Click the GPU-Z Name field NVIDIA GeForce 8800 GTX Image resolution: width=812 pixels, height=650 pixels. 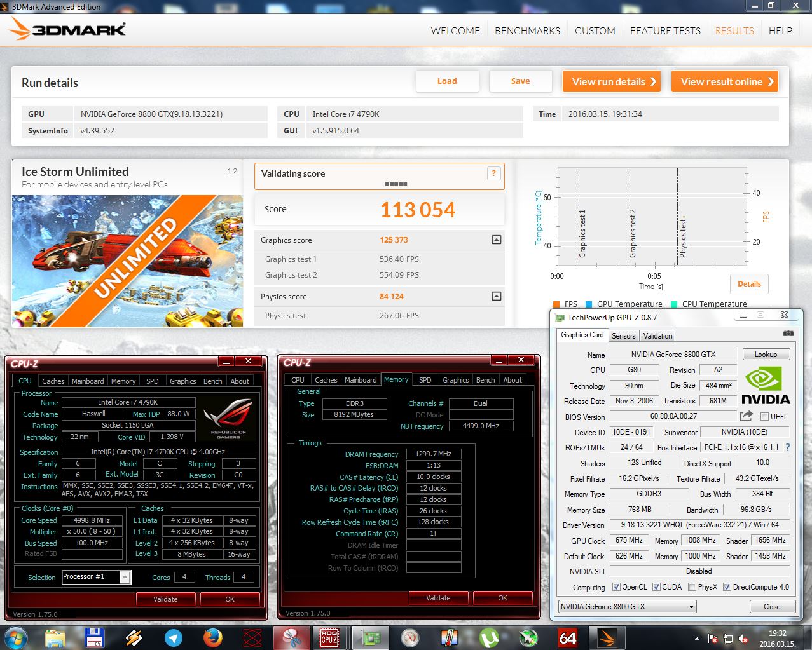673,355
